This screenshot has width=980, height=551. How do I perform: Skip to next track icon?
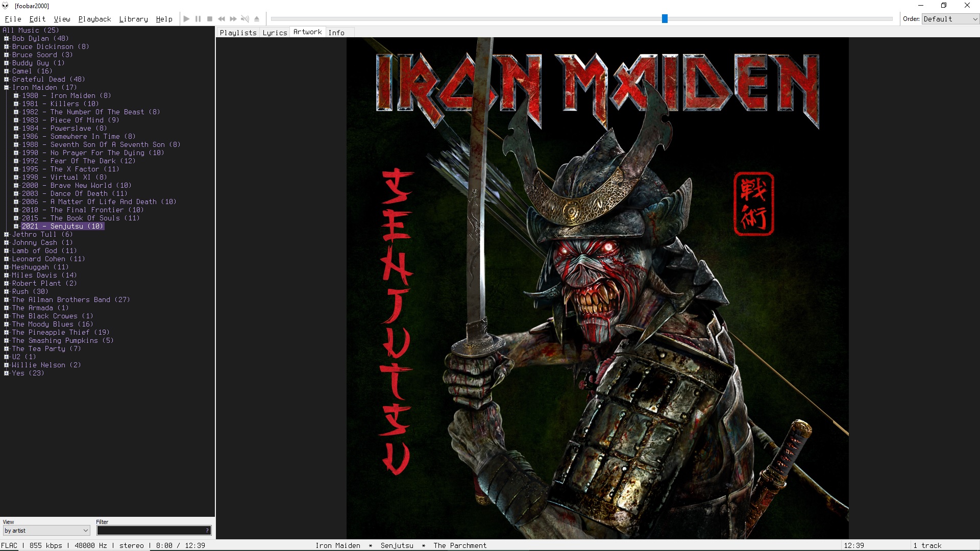[233, 19]
